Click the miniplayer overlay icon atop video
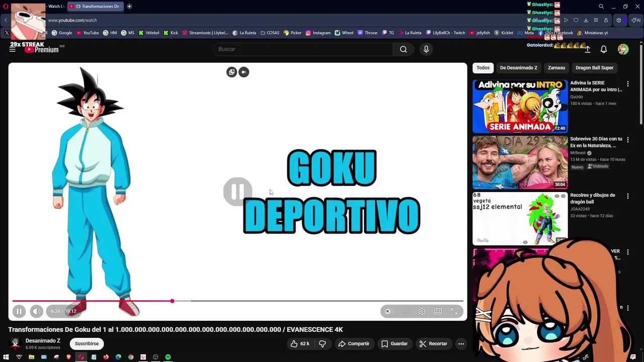 pos(231,72)
